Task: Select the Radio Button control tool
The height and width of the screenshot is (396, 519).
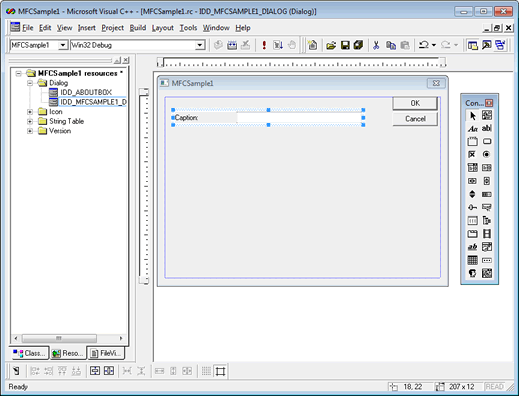Action: coord(487,154)
